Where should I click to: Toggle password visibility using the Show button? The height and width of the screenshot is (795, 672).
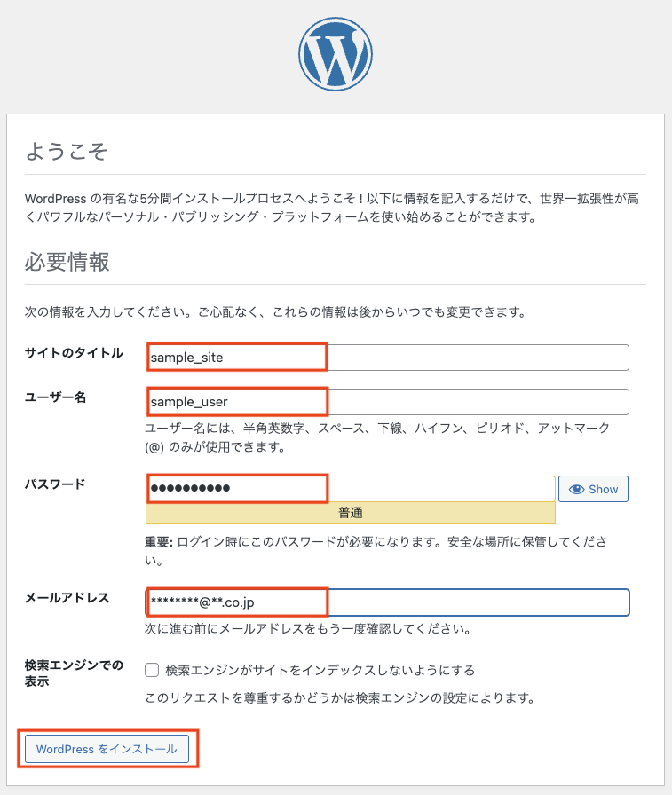pos(594,489)
